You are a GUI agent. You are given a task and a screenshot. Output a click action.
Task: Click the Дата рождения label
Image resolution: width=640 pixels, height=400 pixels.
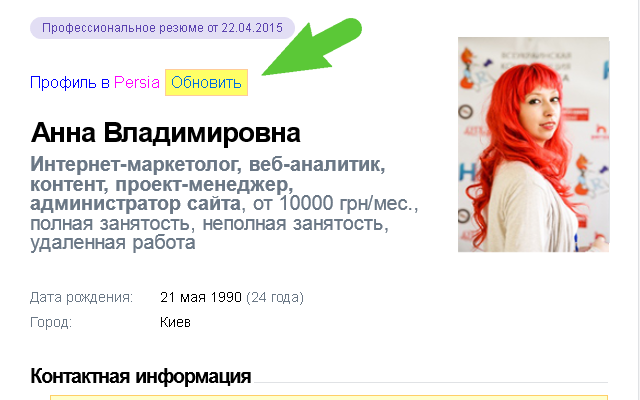coord(81,297)
